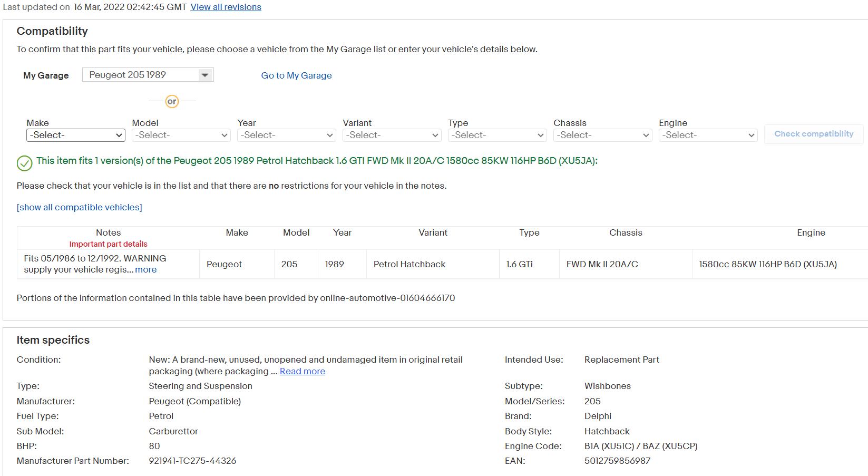Show all compatible vehicles link
Image resolution: width=868 pixels, height=476 pixels.
80,207
